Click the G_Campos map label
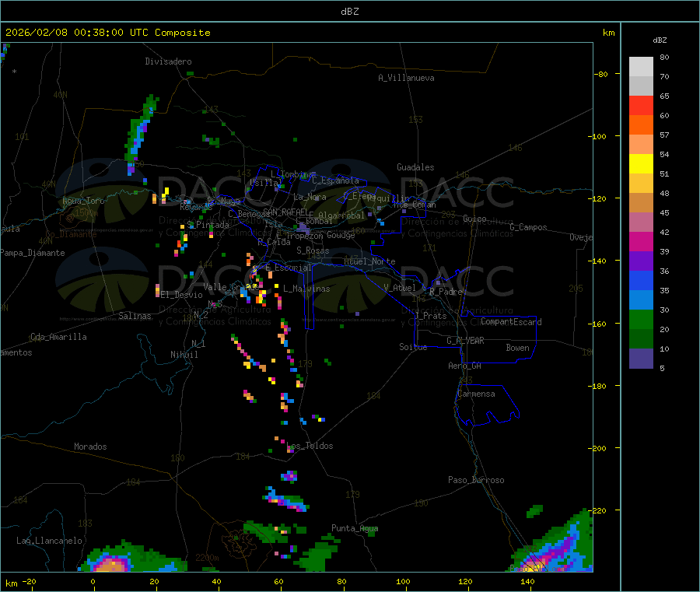The height and width of the screenshot is (592, 700). click(x=528, y=227)
